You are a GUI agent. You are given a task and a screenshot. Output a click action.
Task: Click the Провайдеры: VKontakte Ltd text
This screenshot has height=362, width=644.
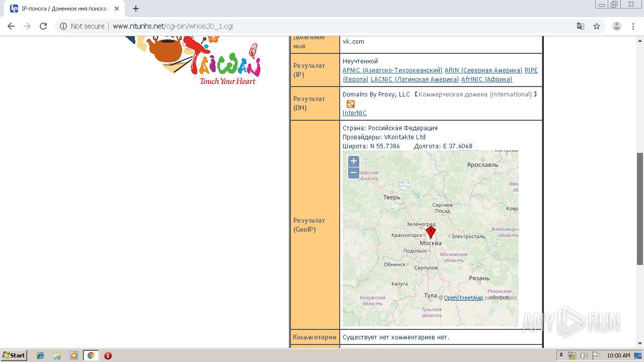click(x=384, y=137)
